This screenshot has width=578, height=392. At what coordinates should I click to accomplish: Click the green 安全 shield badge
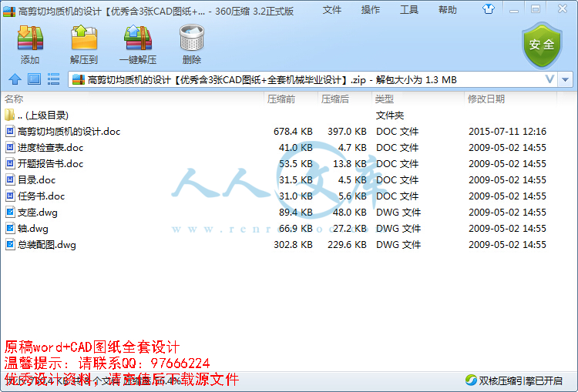tap(542, 45)
